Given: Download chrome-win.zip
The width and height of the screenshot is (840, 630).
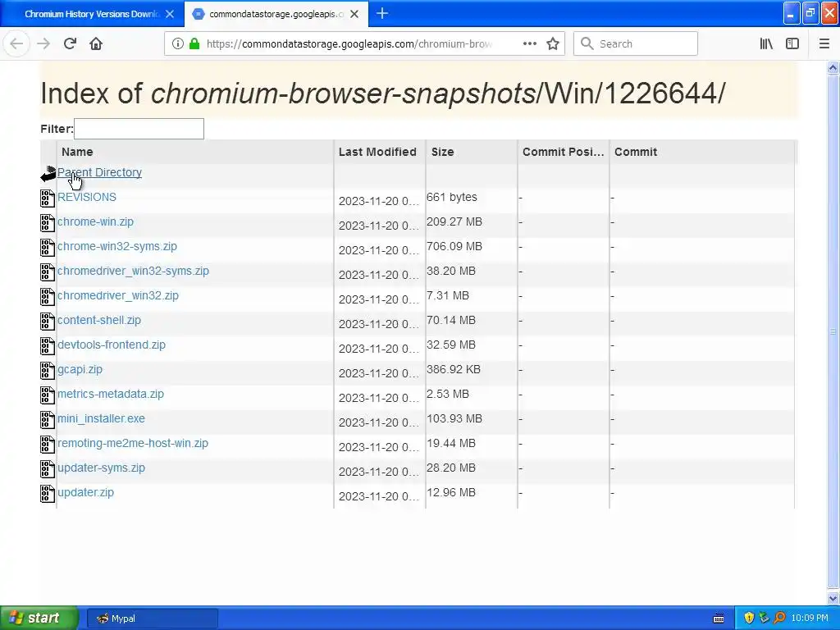Looking at the screenshot, I should [x=95, y=221].
